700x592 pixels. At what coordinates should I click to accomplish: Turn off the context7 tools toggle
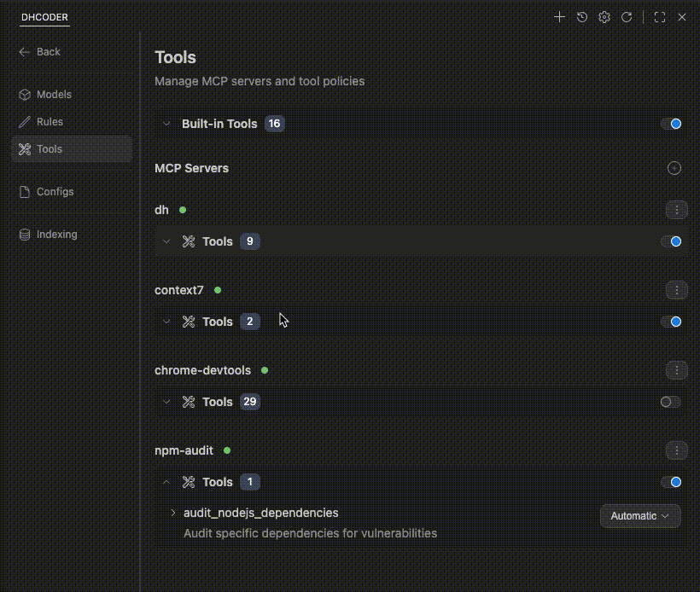point(671,322)
